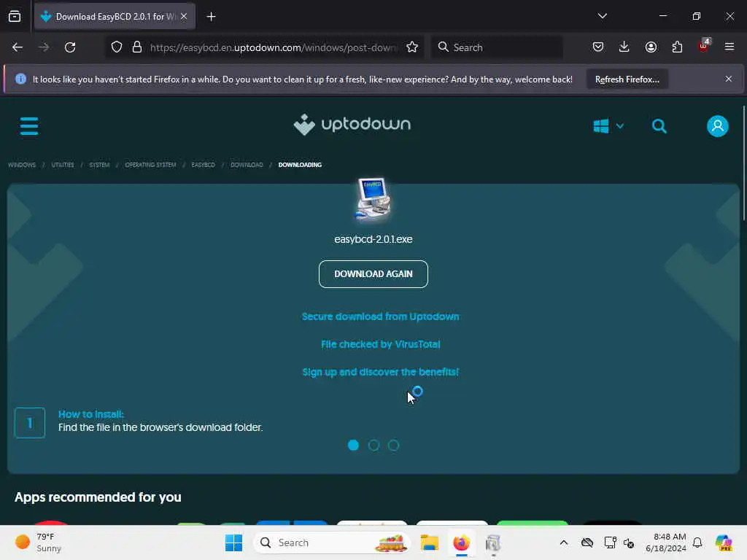The height and width of the screenshot is (560, 747).
Task: Open a new browser tab
Action: point(211,17)
